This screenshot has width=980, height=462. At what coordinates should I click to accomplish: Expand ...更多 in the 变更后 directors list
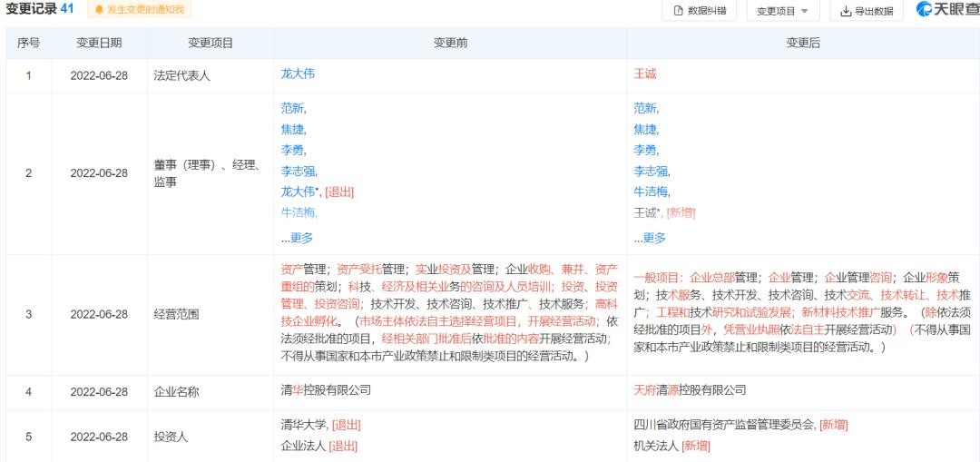650,238
